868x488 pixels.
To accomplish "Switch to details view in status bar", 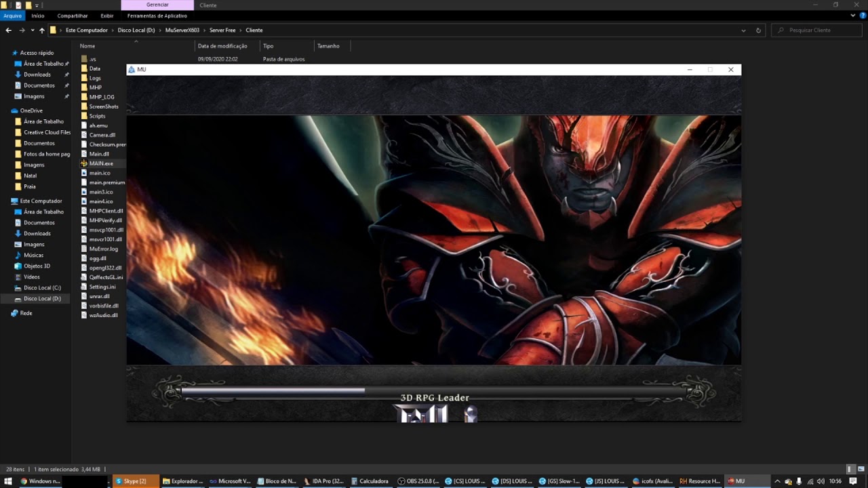I will pos(850,469).
